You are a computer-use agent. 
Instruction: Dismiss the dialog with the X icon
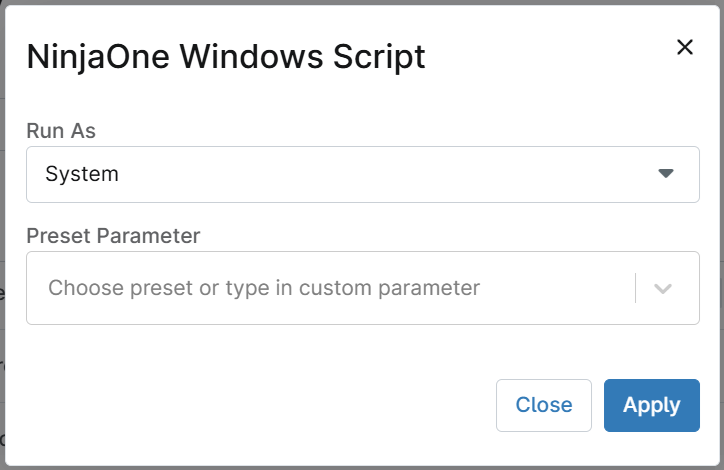click(x=685, y=47)
